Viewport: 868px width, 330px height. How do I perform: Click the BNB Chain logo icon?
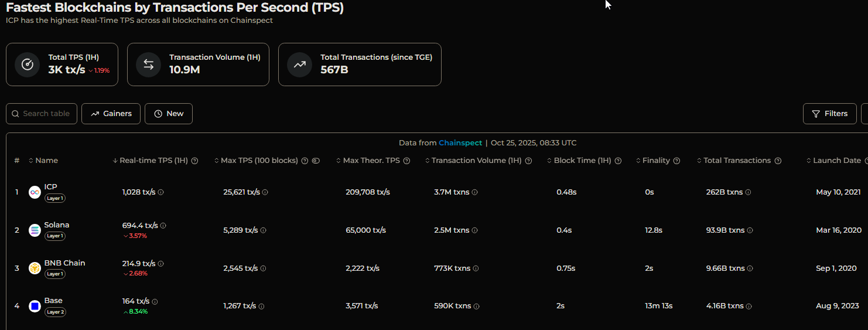35,268
